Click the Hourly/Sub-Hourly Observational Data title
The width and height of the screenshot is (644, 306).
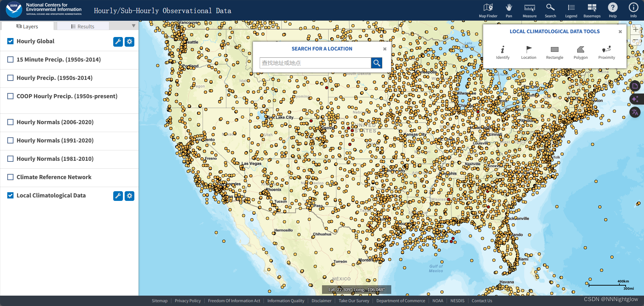pos(162,11)
